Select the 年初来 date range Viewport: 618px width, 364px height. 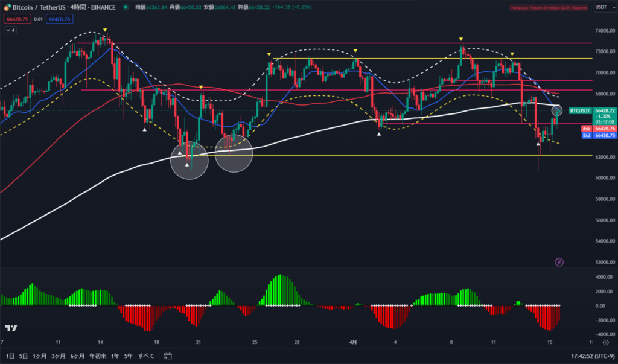point(98,356)
